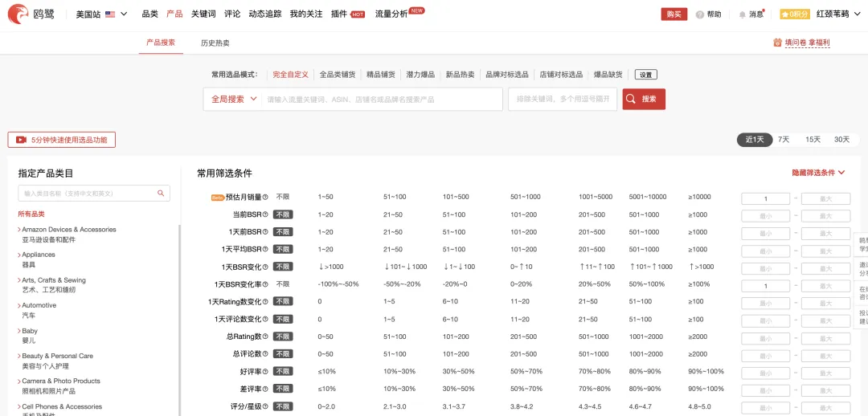The height and width of the screenshot is (416, 868).
Task: Choose 近1天 time range
Action: pyautogui.click(x=755, y=140)
